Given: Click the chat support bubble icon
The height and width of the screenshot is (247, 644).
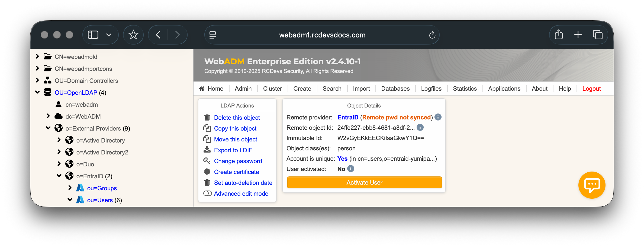Looking at the screenshot, I should tap(592, 185).
